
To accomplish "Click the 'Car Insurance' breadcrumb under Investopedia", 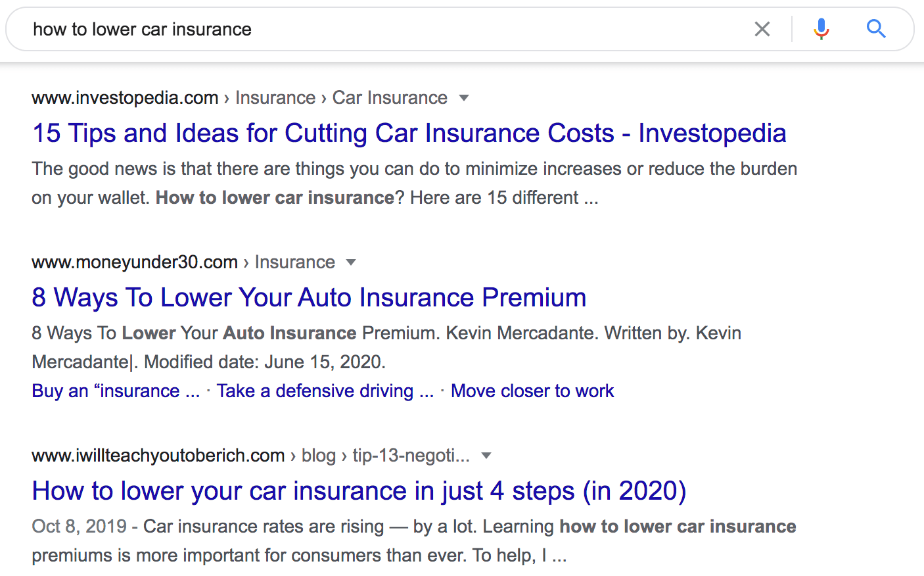I will 389,97.
